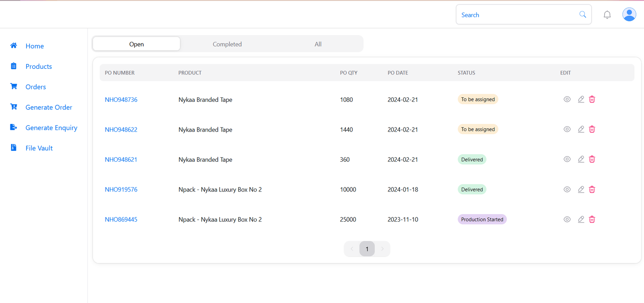Image resolution: width=644 pixels, height=303 pixels.
Task: Delete order NHO948622 with trash icon
Action: tap(592, 129)
